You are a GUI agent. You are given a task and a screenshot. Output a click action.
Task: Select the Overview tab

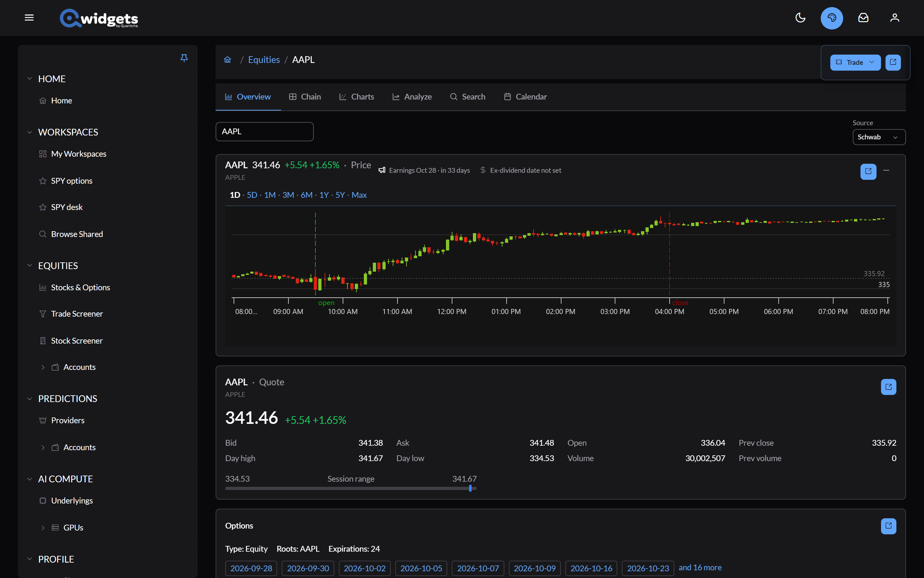click(248, 97)
